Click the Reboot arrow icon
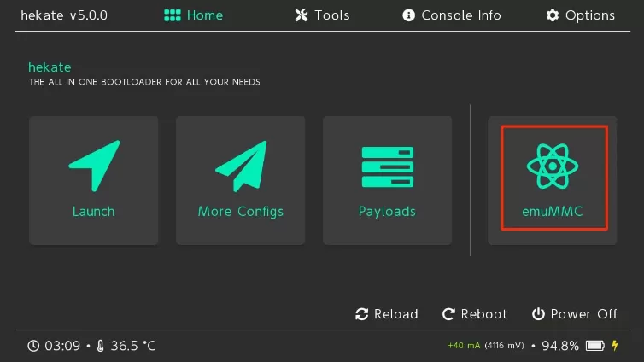 point(448,314)
